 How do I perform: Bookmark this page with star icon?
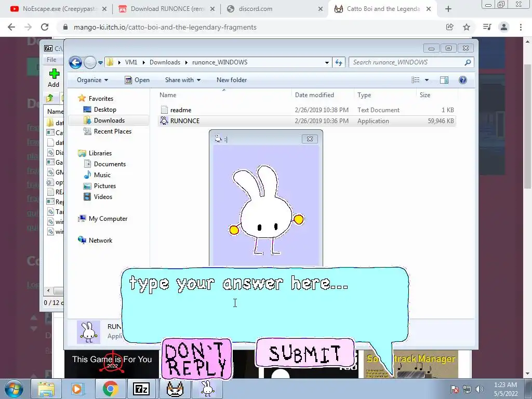tap(467, 27)
